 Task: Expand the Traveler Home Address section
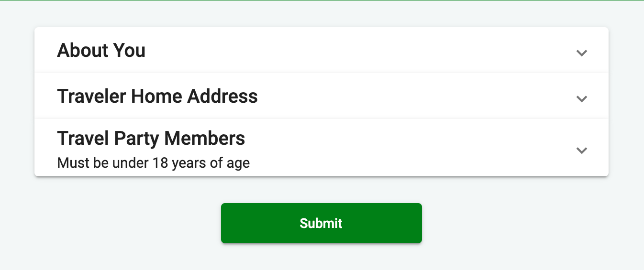coord(321,97)
